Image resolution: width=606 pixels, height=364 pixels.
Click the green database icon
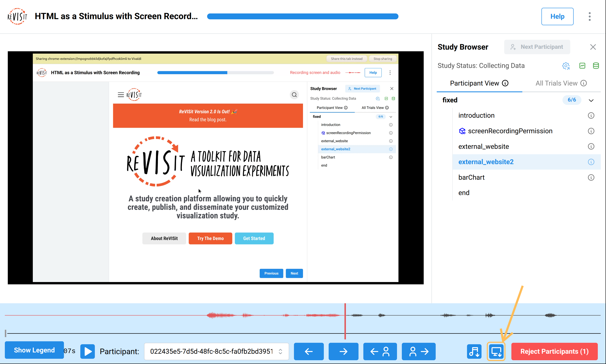596,66
